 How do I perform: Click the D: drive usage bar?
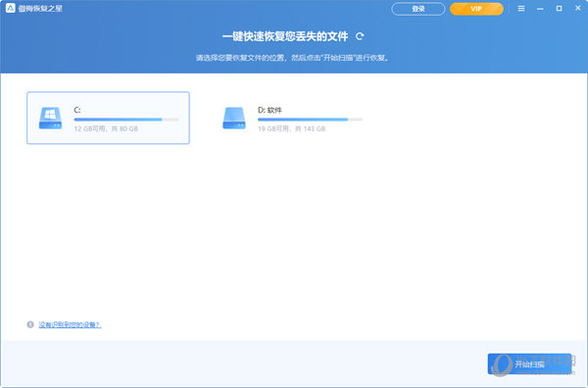[x=310, y=120]
